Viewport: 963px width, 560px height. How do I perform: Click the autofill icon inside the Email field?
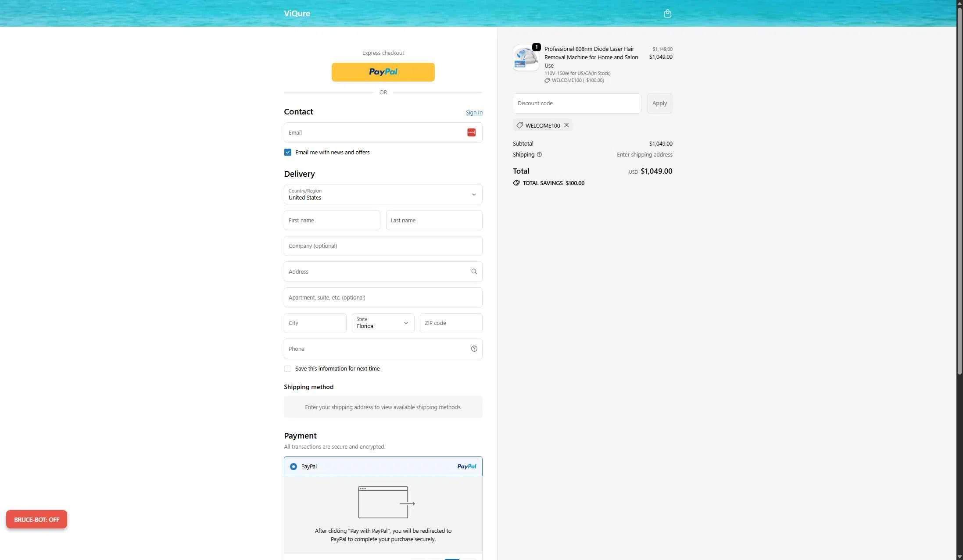471,132
